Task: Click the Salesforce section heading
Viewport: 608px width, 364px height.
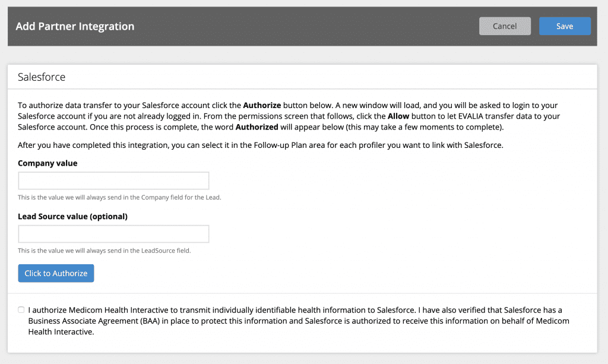Action: (x=42, y=77)
